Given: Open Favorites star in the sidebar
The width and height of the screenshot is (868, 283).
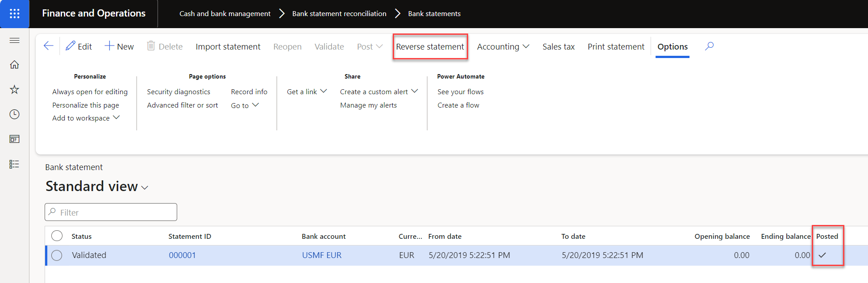Looking at the screenshot, I should click(x=14, y=90).
